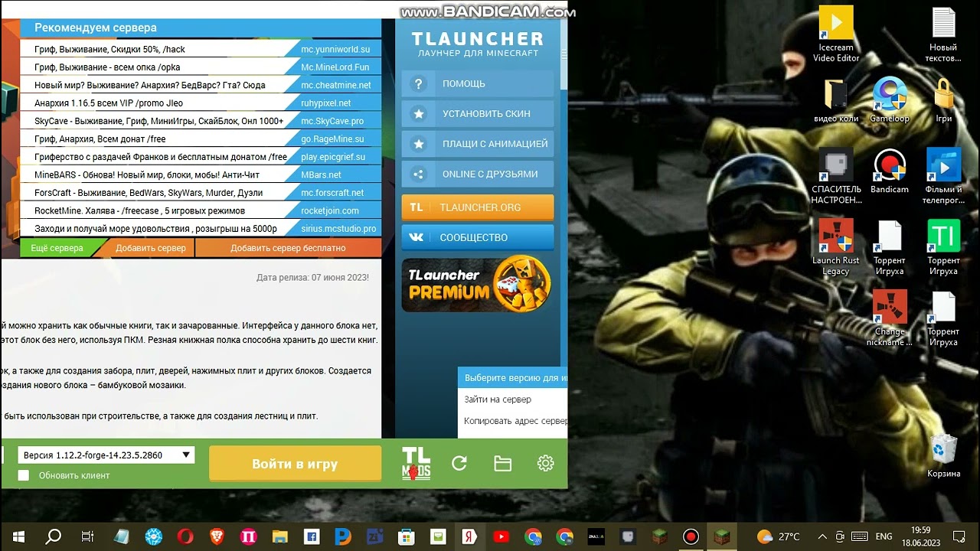Viewport: 980px width, 551px height.
Task: Click Добавить сервер бесплатно button
Action: tap(288, 248)
